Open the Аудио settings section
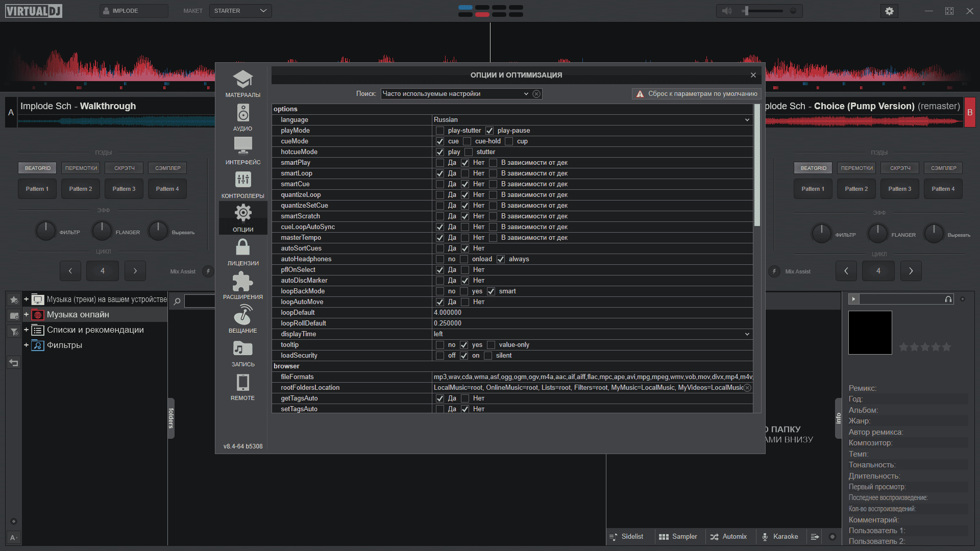The image size is (980, 551). pyautogui.click(x=243, y=117)
